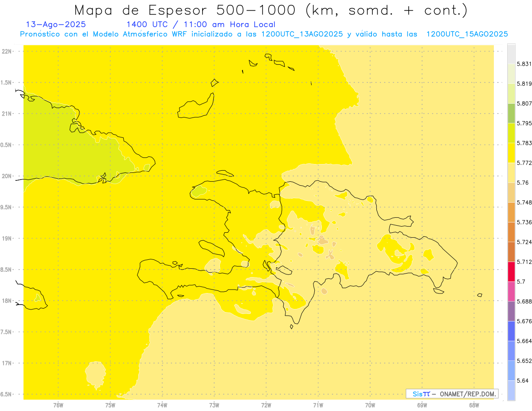Click the longitude axis label 69W
The image size is (532, 411).
(x=422, y=405)
